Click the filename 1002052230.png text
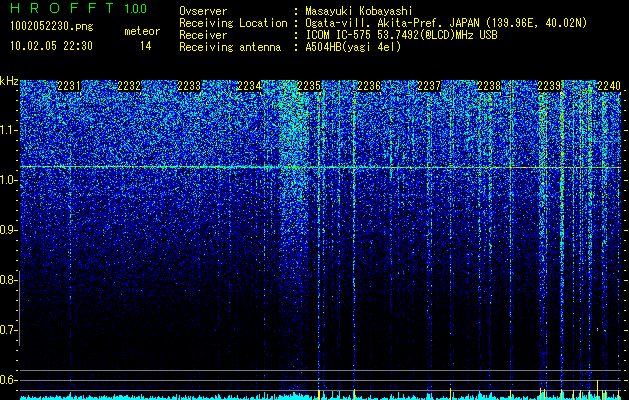 pos(52,27)
